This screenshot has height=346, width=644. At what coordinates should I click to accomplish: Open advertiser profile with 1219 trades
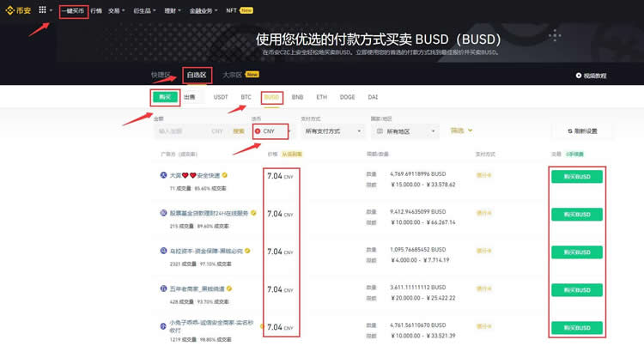point(211,326)
